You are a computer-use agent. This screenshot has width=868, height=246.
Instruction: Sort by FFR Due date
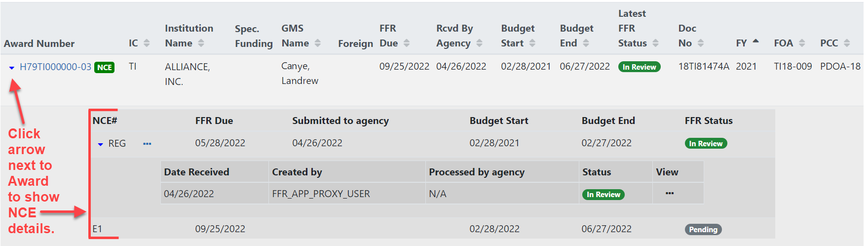406,43
